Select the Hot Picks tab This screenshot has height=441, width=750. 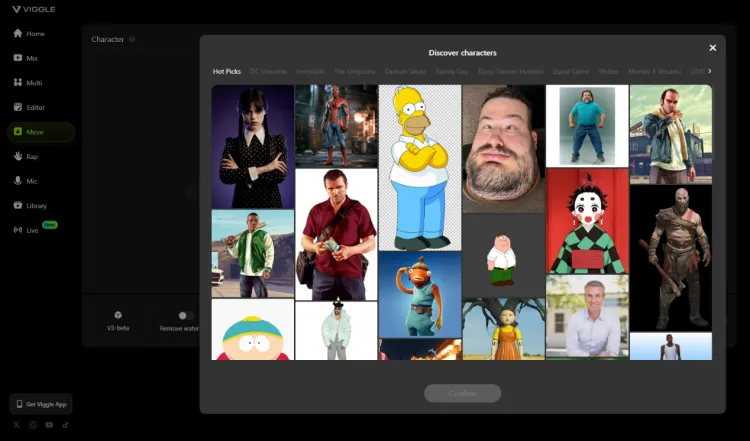(226, 72)
